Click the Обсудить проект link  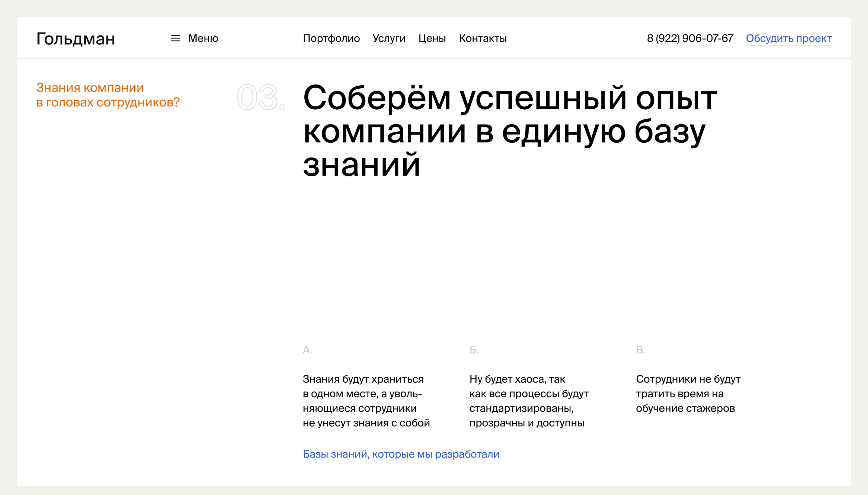788,39
